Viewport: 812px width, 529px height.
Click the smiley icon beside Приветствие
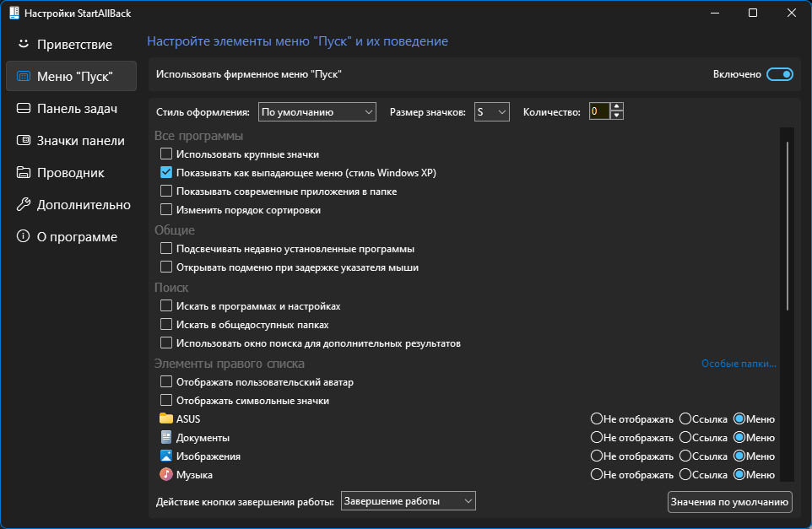point(24,44)
